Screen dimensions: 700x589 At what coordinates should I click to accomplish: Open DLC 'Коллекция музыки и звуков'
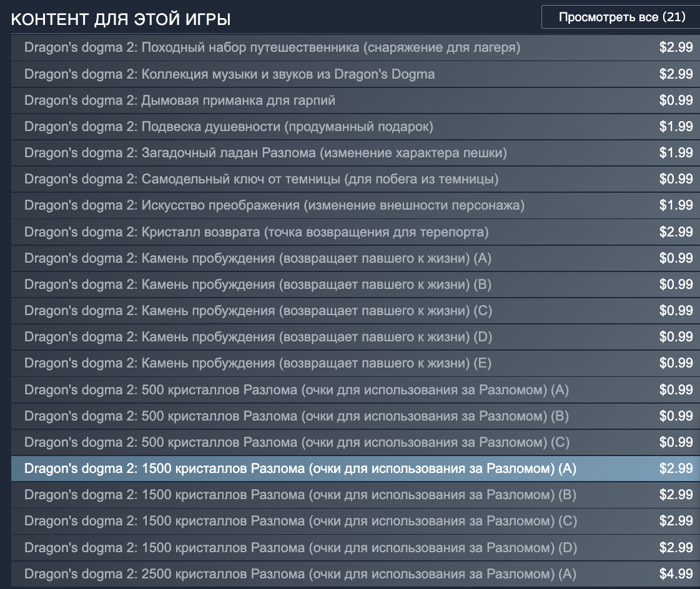pyautogui.click(x=355, y=74)
